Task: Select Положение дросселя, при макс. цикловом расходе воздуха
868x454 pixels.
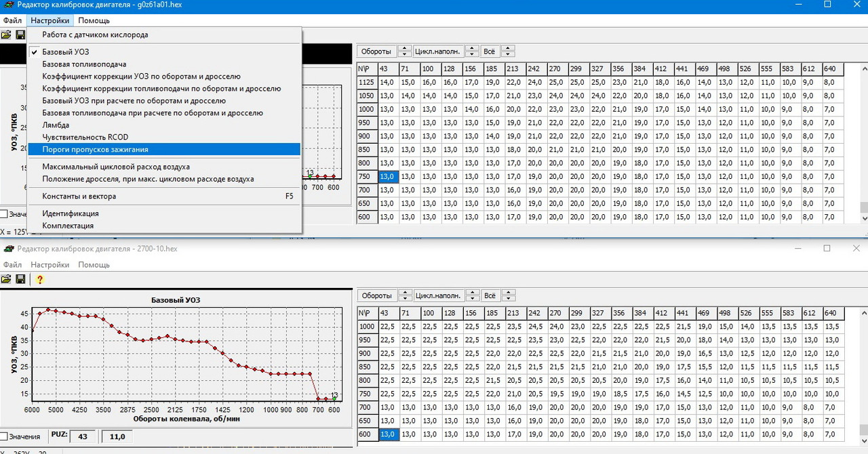Action: point(164,179)
